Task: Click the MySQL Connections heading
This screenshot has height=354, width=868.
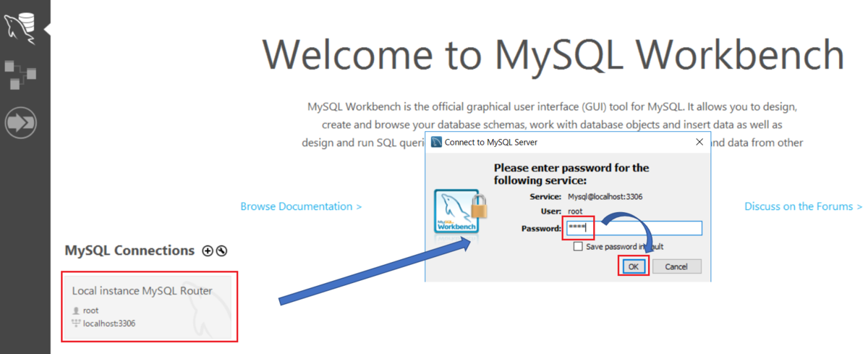Action: click(129, 250)
